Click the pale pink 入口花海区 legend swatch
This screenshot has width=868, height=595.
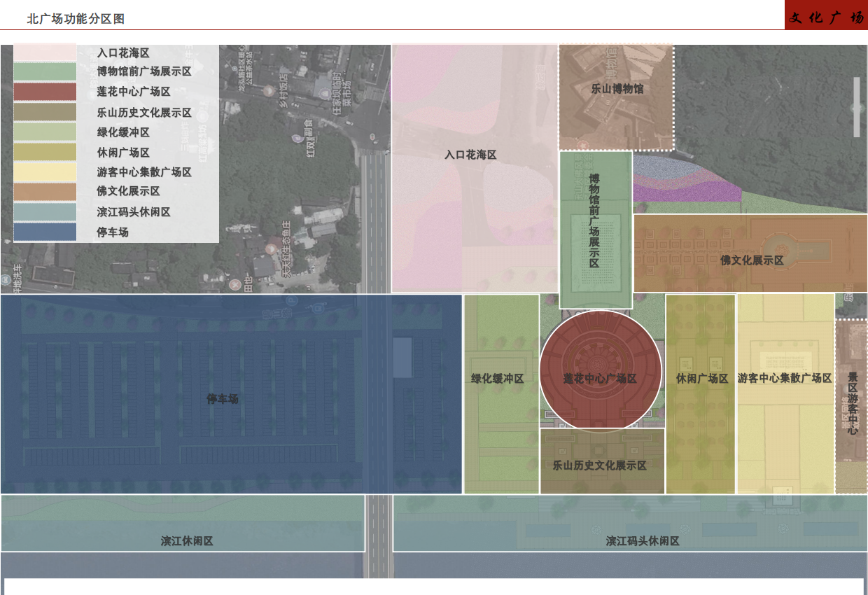[x=45, y=52]
